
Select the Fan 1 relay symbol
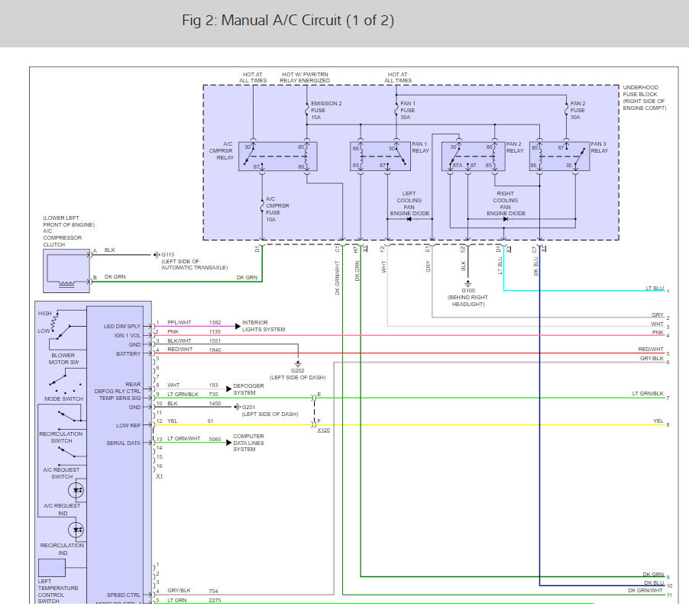coord(380,156)
